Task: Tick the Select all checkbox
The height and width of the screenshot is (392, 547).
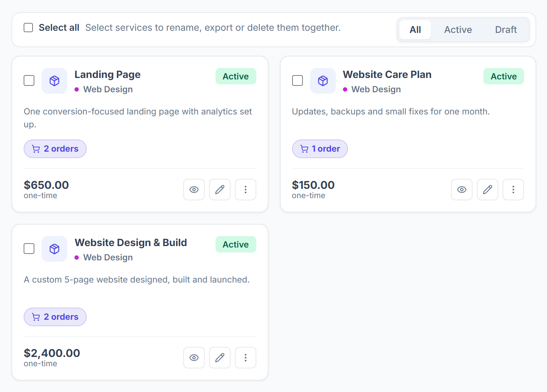Action: [28, 28]
